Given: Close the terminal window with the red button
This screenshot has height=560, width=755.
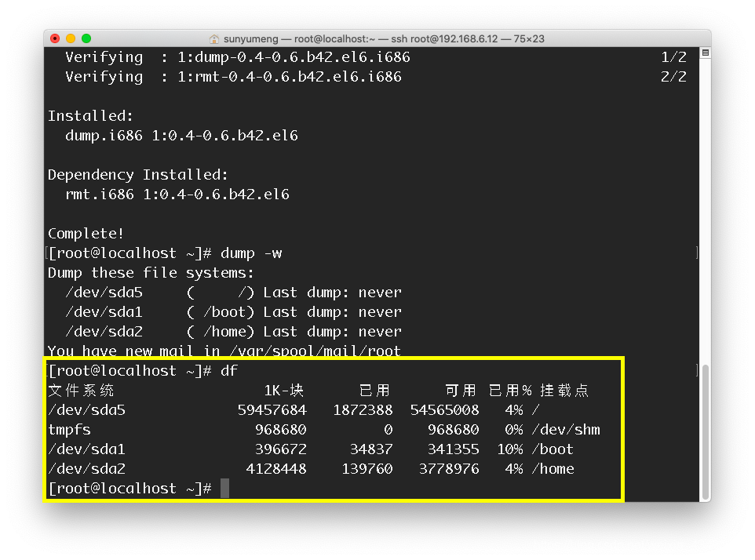Looking at the screenshot, I should tap(55, 38).
